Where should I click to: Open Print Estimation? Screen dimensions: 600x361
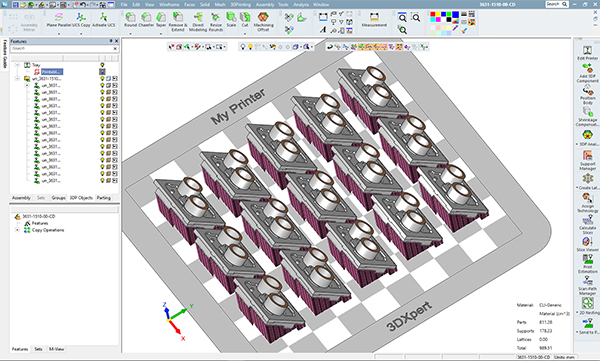click(587, 264)
